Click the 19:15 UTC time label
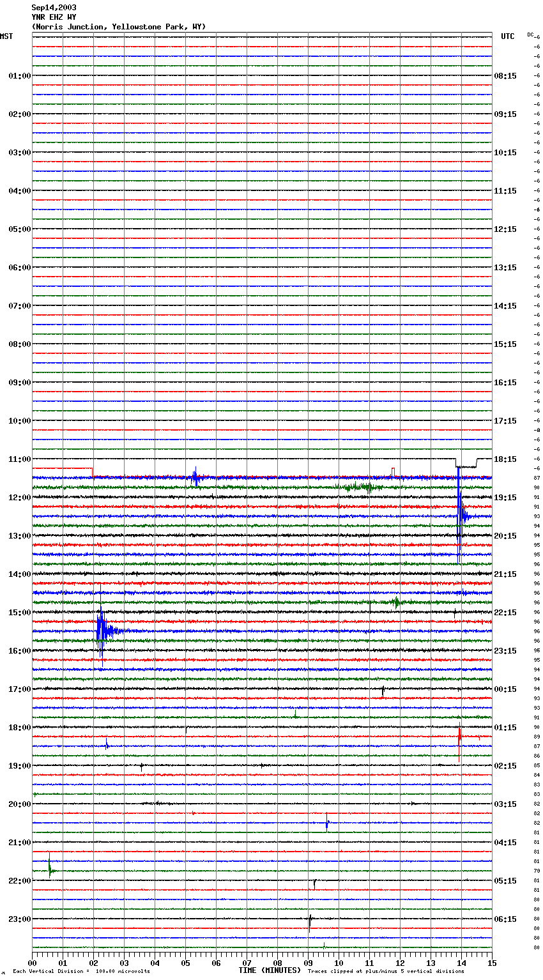Viewport: 543px width, 980px height. tap(505, 498)
